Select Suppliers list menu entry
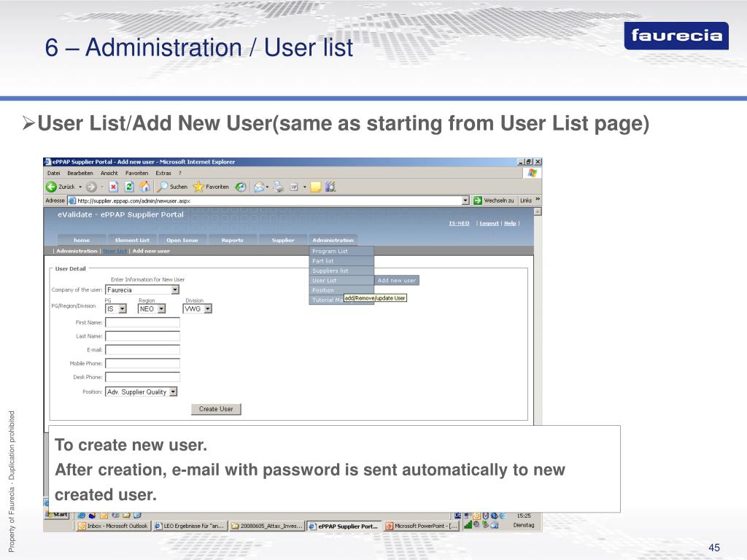Image resolution: width=747 pixels, height=560 pixels. [341, 271]
